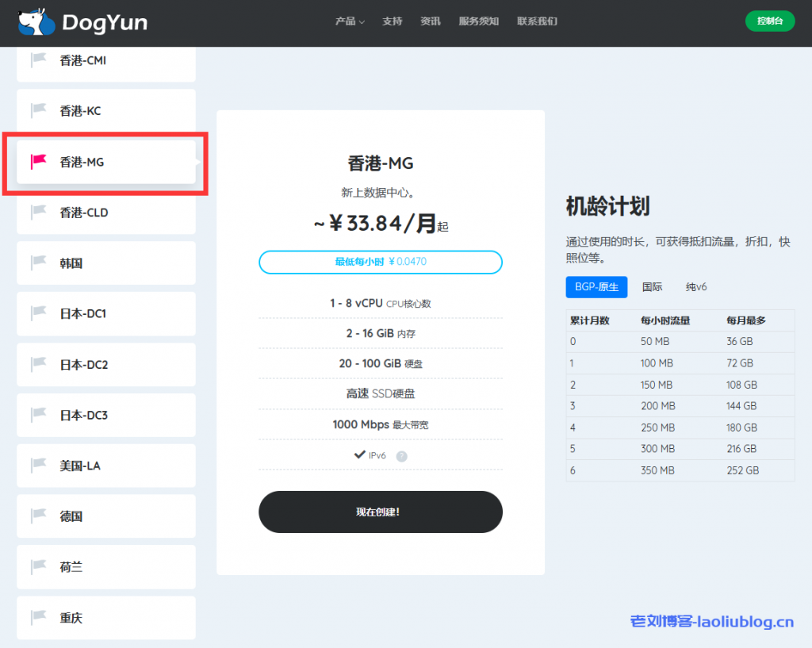Image resolution: width=812 pixels, height=648 pixels.
Task: Click the pink flag beside 香港-MG
Action: tap(38, 162)
